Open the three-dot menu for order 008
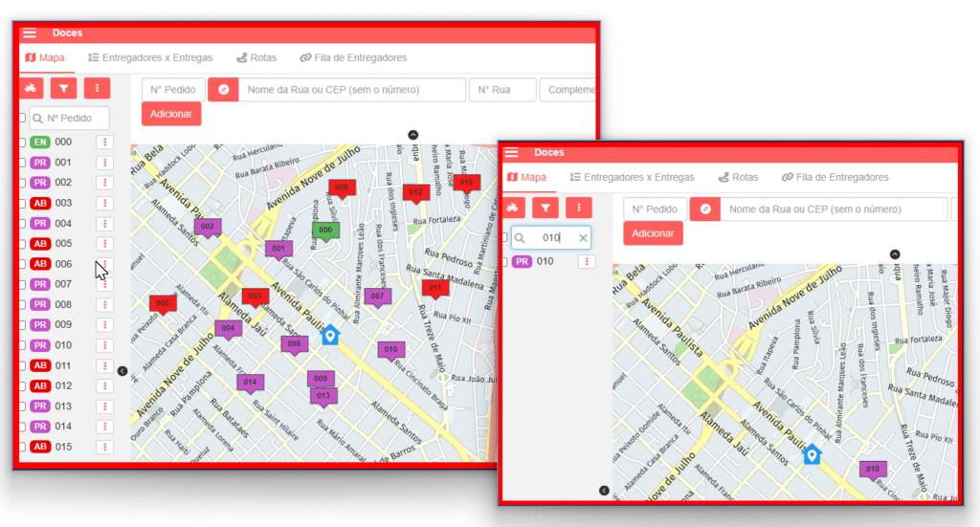Screen dimensions: 980x527 [104, 305]
